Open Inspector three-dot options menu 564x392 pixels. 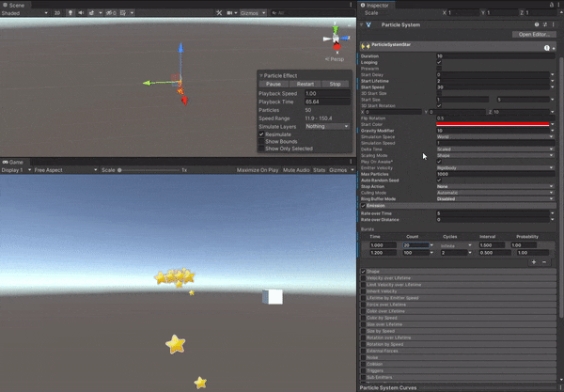pyautogui.click(x=560, y=5)
